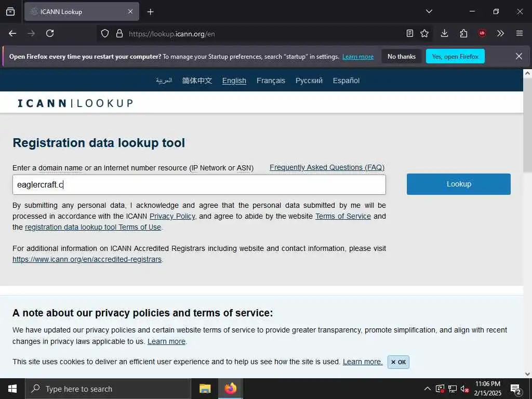This screenshot has width=532, height=399.
Task: Open the security tray icon
Action: 440,389
